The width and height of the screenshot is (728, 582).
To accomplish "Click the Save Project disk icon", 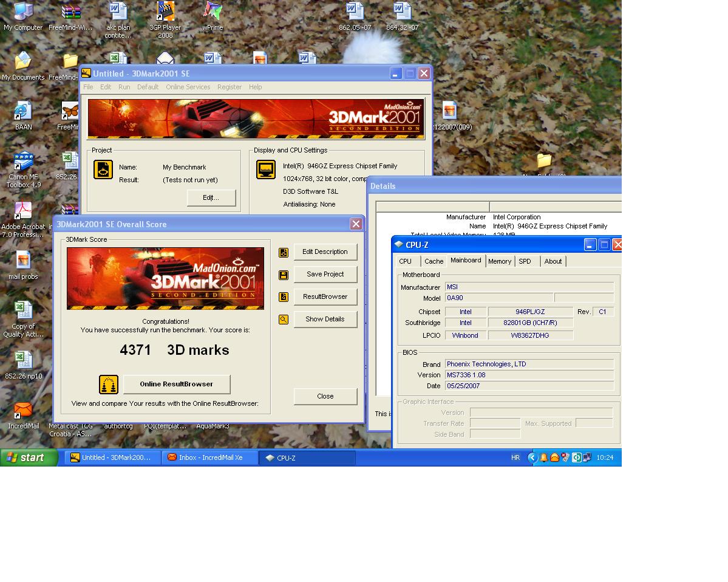I will point(283,275).
